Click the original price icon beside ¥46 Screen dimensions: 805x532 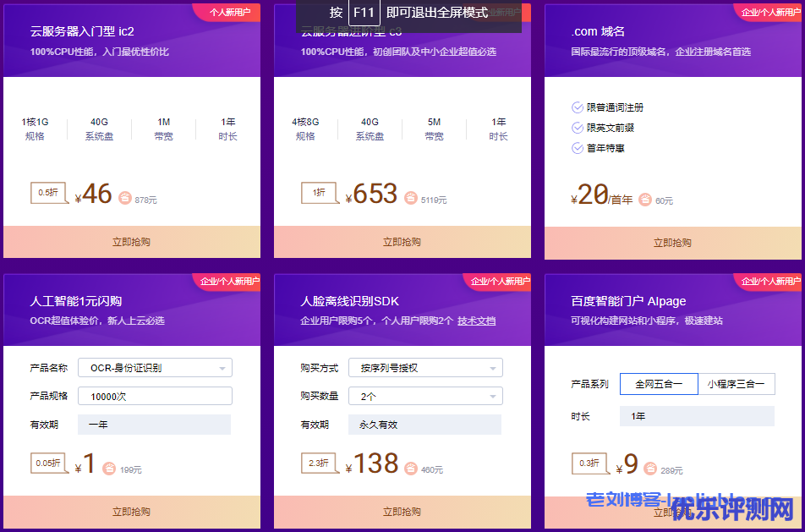pyautogui.click(x=124, y=199)
